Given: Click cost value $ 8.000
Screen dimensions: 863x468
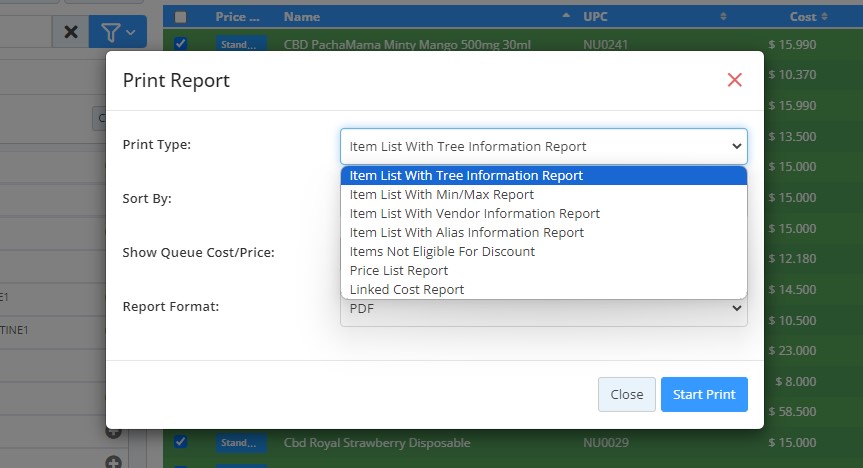Looking at the screenshot, I should click(795, 381).
